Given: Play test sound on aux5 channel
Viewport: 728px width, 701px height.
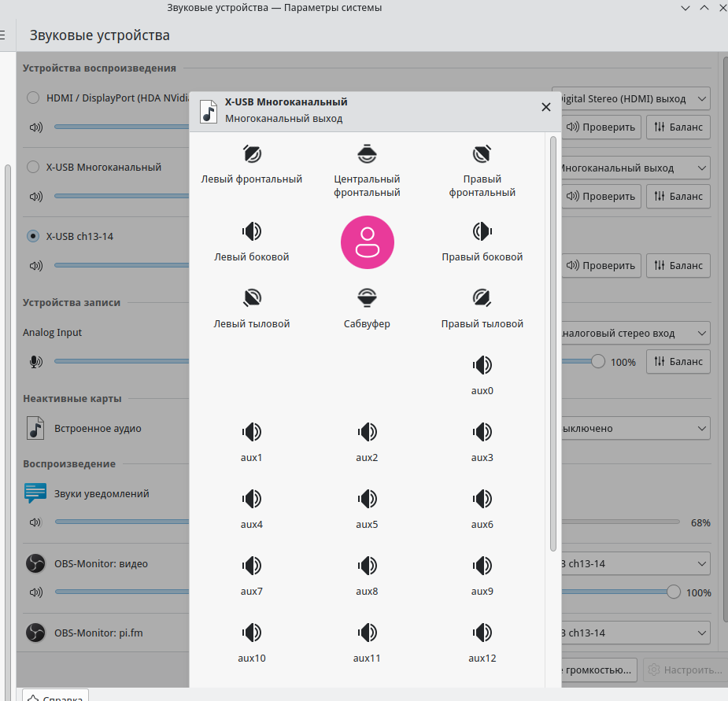Looking at the screenshot, I should click(x=367, y=499).
